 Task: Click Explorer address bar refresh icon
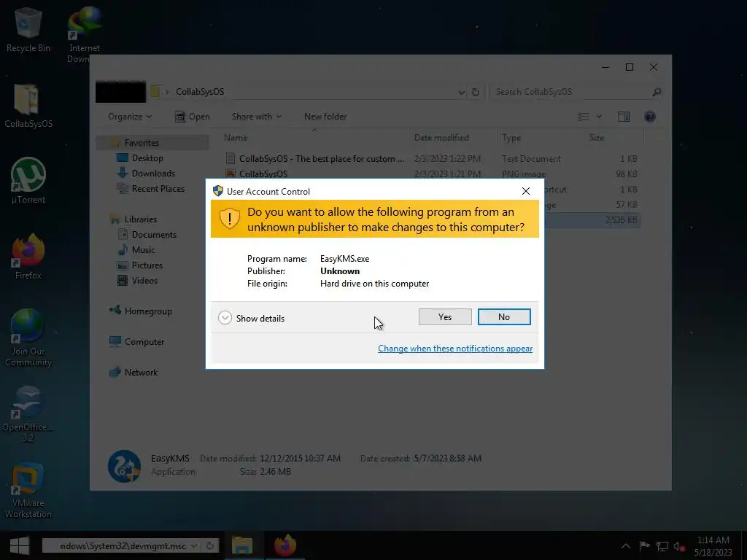476,93
